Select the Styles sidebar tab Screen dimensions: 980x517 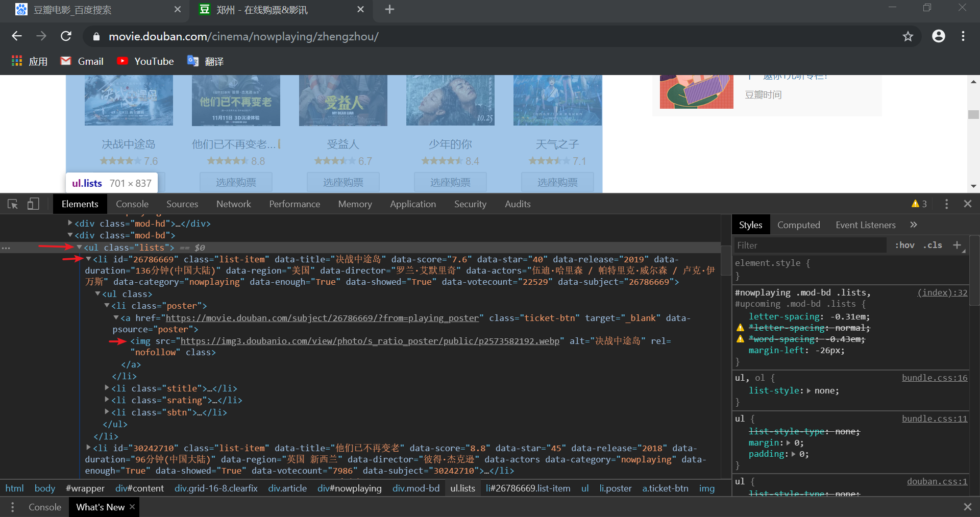[750, 225]
